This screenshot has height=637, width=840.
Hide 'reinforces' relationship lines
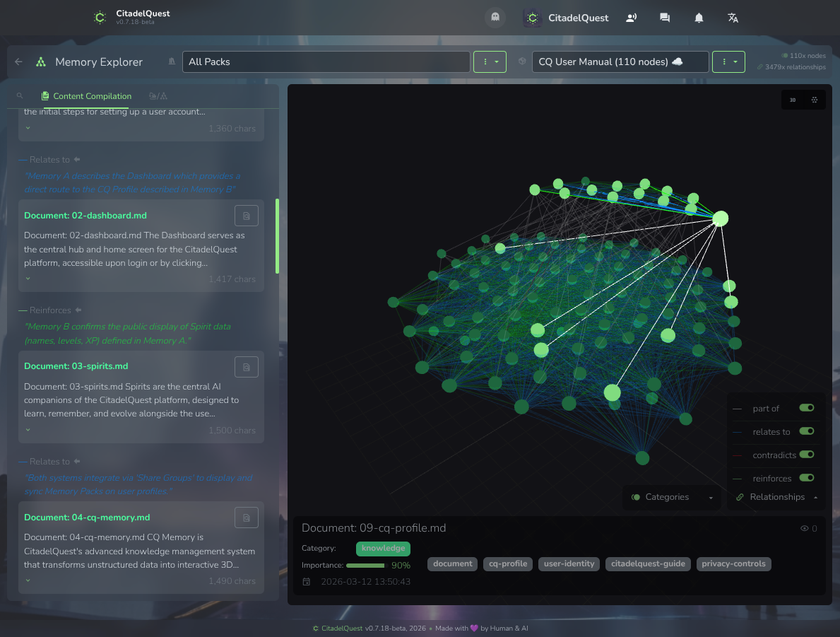(x=806, y=478)
